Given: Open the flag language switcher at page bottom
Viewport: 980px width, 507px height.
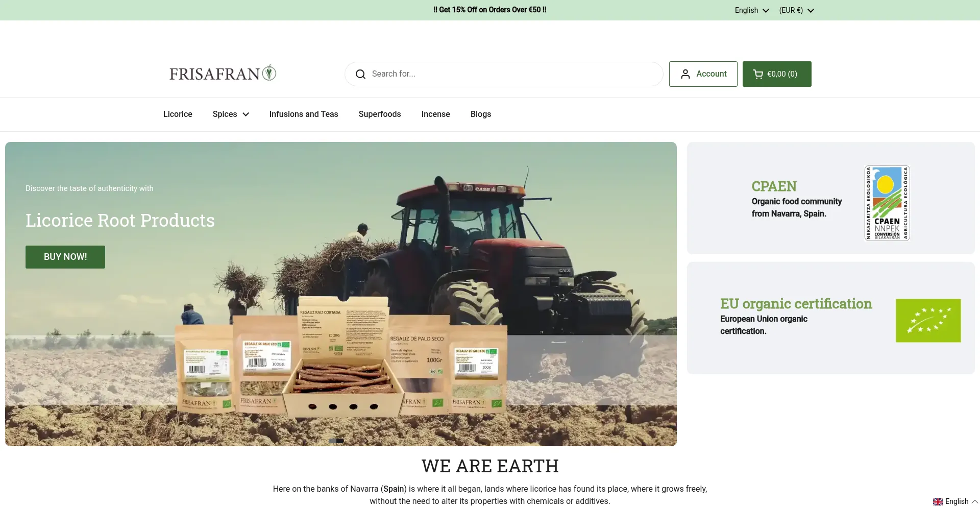Looking at the screenshot, I should 955,501.
